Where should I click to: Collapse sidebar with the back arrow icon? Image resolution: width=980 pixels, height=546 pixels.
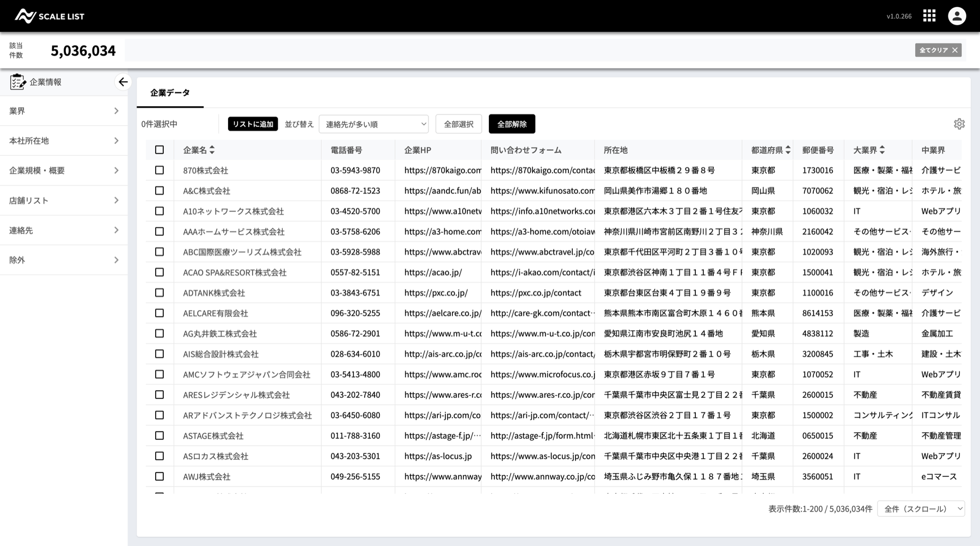(123, 82)
